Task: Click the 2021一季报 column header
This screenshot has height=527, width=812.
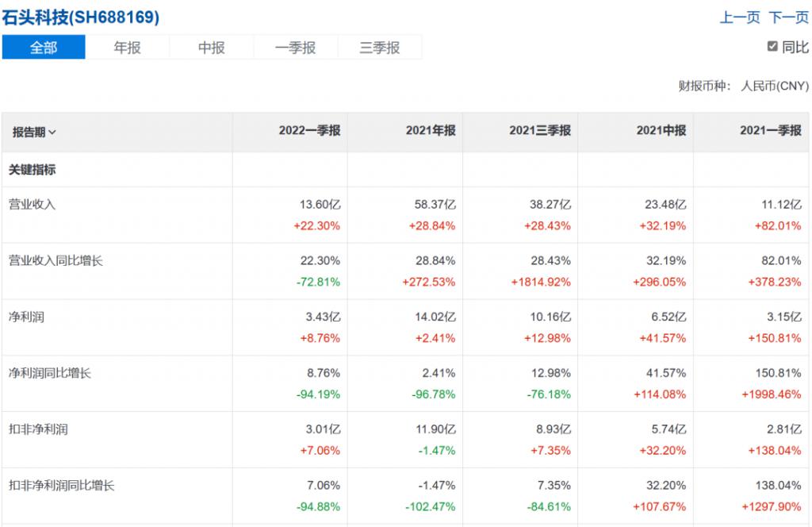Action: point(771,131)
